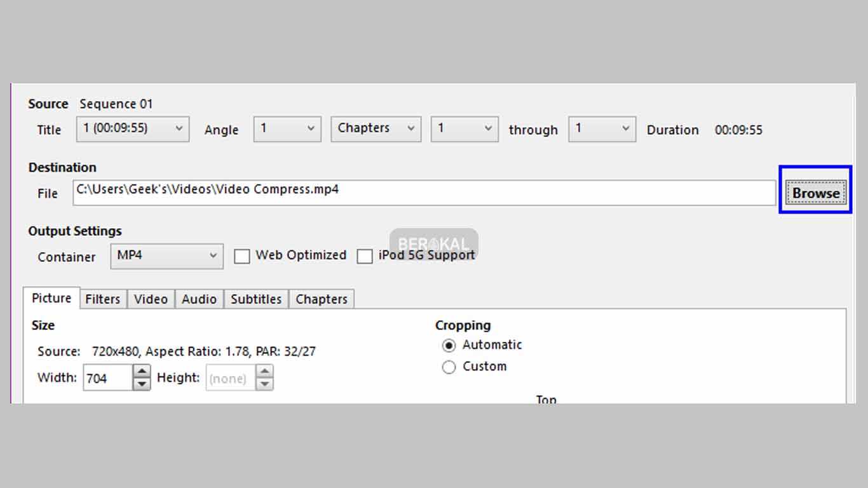This screenshot has width=868, height=488.
Task: Switch to the Filters tab
Action: pyautogui.click(x=103, y=299)
